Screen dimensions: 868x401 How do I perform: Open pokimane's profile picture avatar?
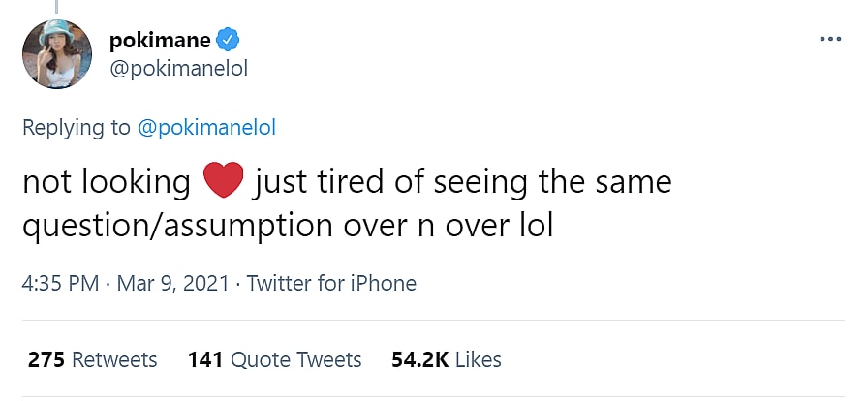(x=57, y=54)
